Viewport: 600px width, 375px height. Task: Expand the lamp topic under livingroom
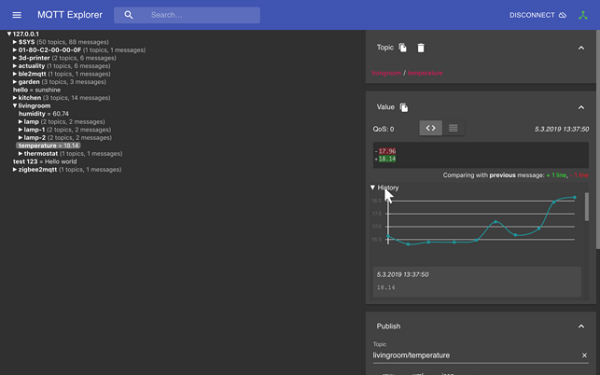pos(20,122)
